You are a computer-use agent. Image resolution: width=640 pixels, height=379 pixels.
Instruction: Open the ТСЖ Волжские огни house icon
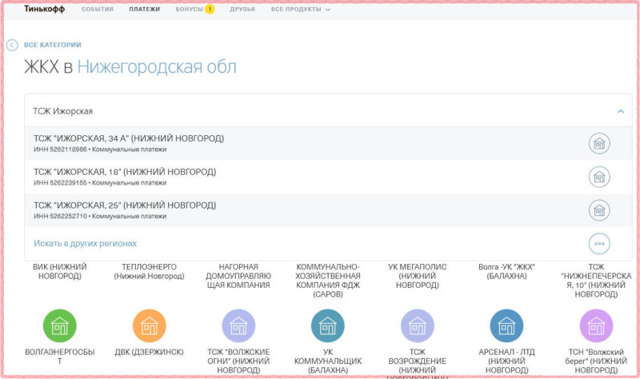point(238,326)
